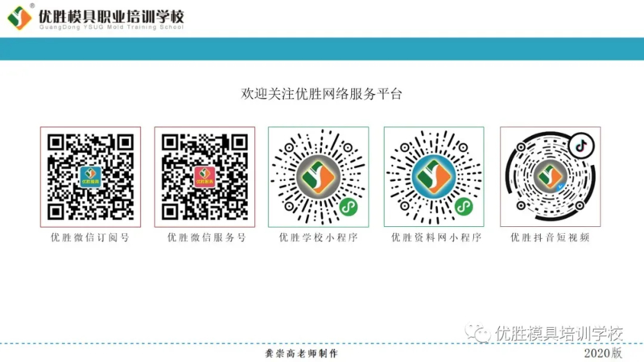The image size is (644, 362).
Task: Click the 优胜模具职业培训学校 header title
Action: click(111, 16)
